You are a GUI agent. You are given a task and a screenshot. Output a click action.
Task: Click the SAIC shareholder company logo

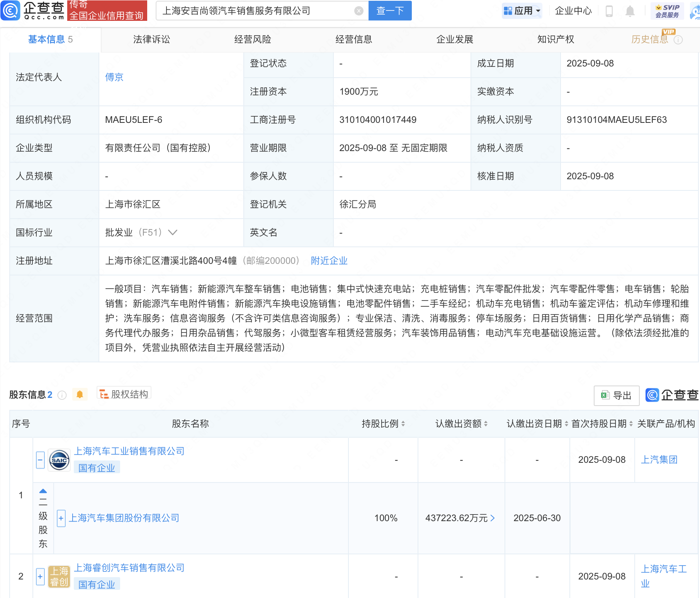[59, 460]
